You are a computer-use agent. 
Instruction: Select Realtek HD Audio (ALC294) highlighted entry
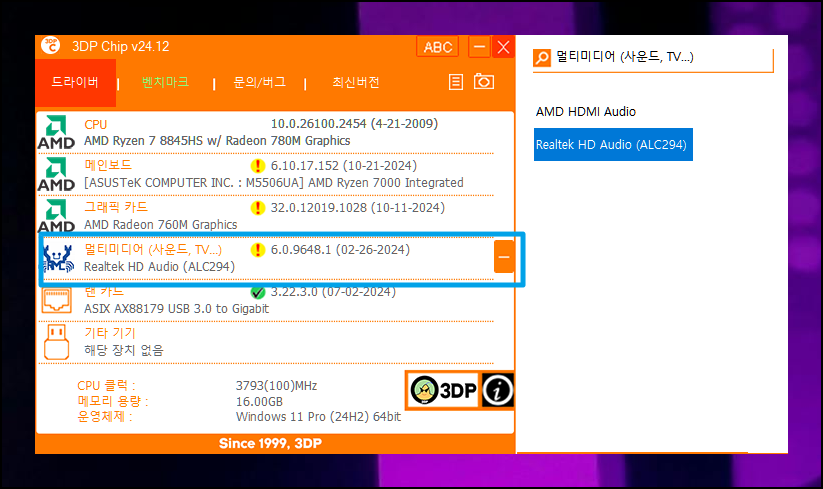(x=613, y=144)
